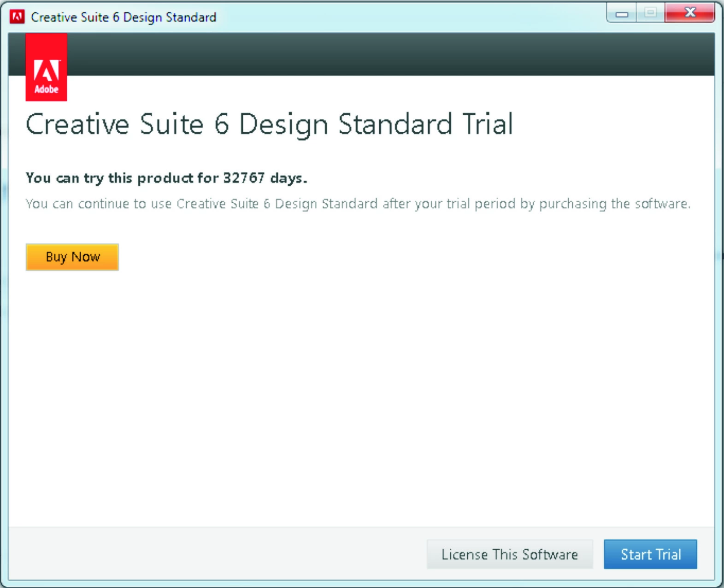The width and height of the screenshot is (724, 588).
Task: Start the trial with Start Trial
Action: pos(650,554)
